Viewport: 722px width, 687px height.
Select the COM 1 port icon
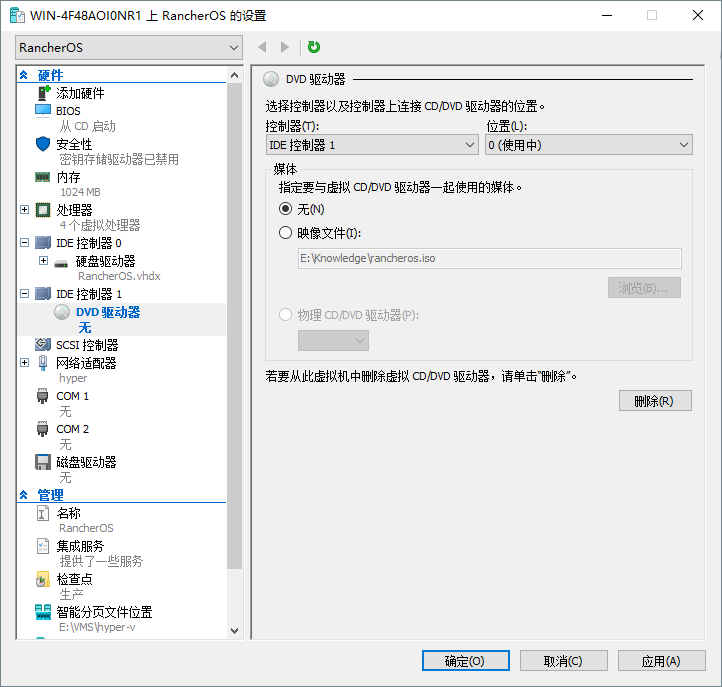tap(42, 396)
